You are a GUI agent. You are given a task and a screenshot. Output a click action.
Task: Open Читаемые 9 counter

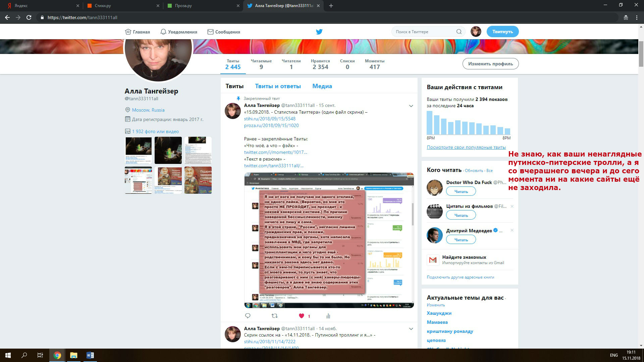pos(261,64)
